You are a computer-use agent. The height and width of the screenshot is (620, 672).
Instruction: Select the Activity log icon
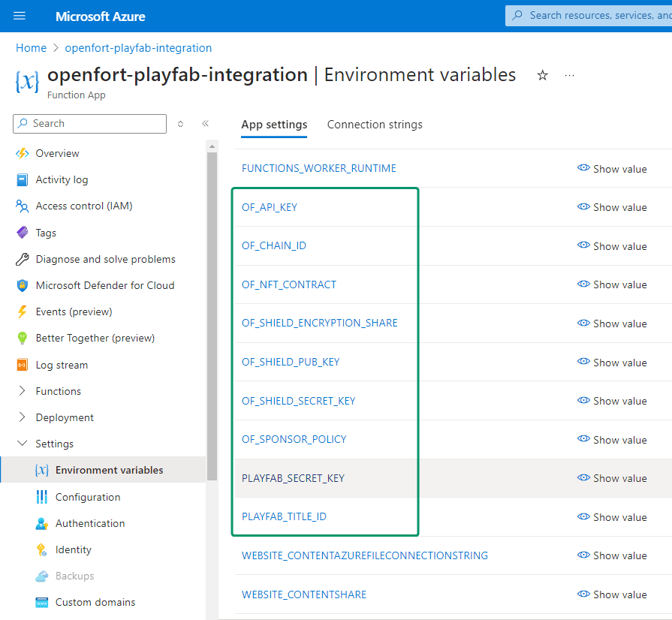tap(21, 179)
